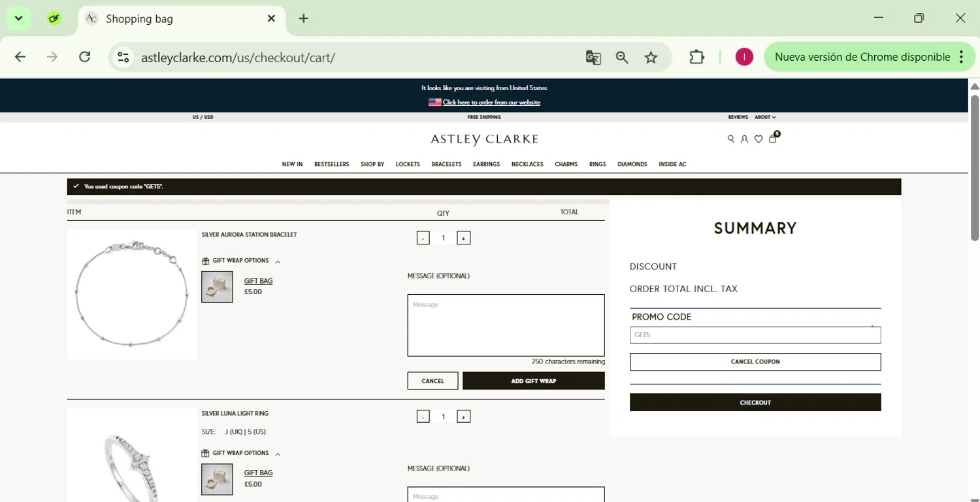Open the Rings menu
Image resolution: width=980 pixels, height=502 pixels.
(x=597, y=165)
